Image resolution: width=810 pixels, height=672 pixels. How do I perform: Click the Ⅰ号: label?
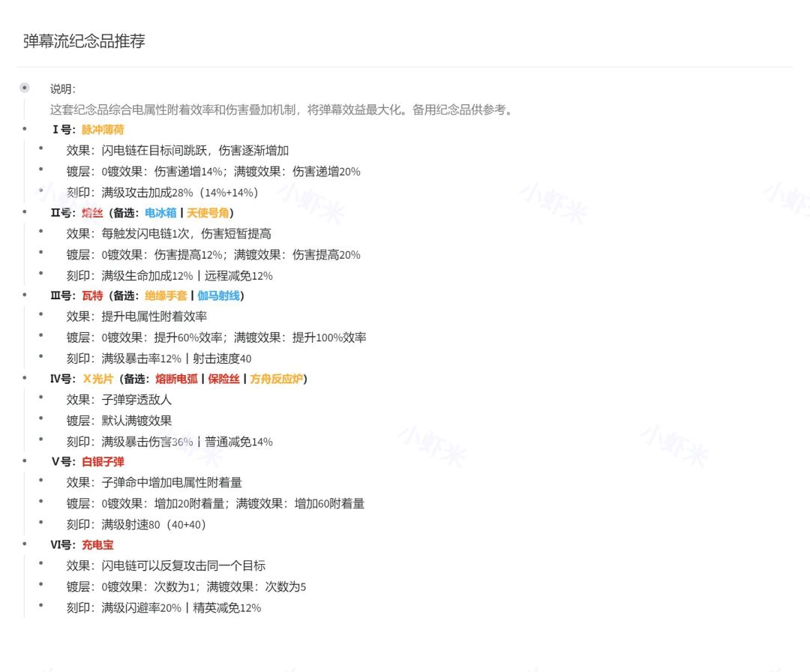tap(64, 130)
